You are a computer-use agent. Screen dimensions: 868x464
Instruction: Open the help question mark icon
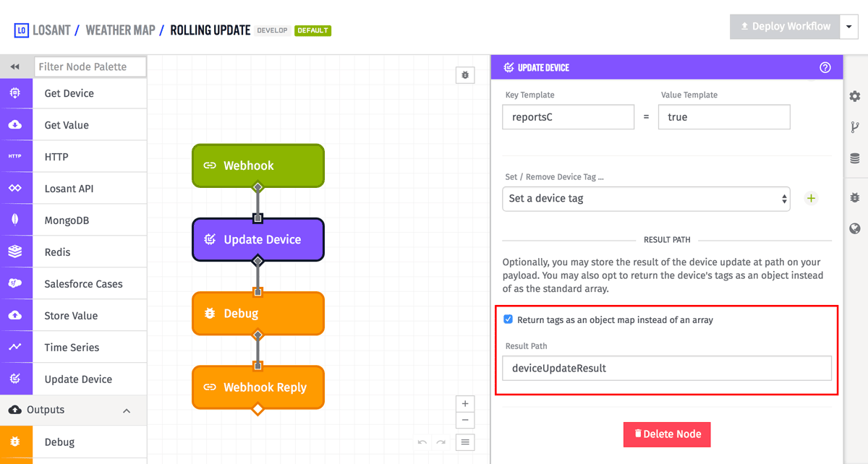[x=825, y=67]
